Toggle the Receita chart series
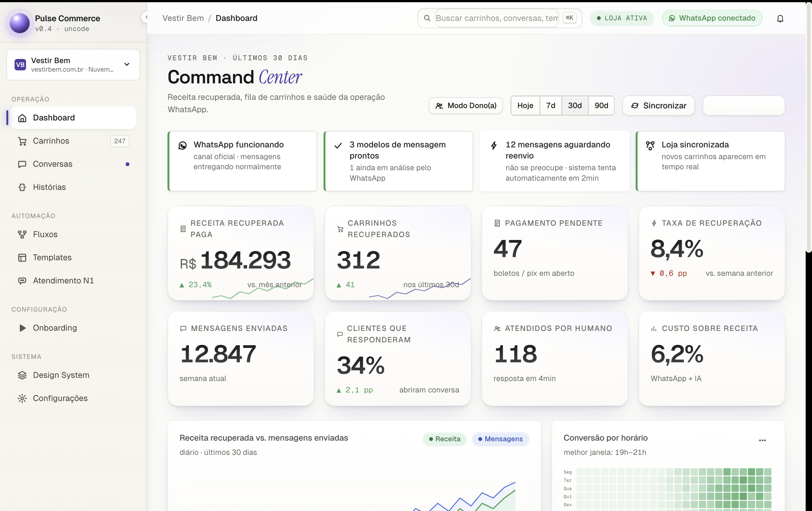Screen dimensions: 812x511 click(x=444, y=439)
